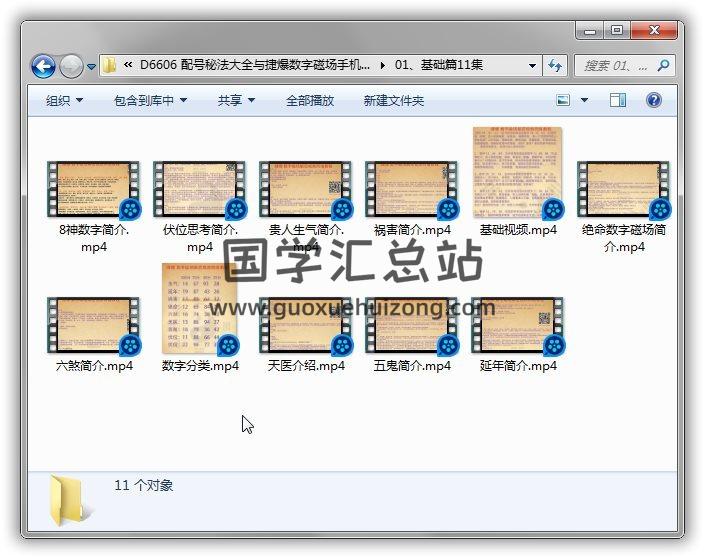Click the player badge on 数字分类 thumbnail
The image size is (705, 559).
click(228, 345)
